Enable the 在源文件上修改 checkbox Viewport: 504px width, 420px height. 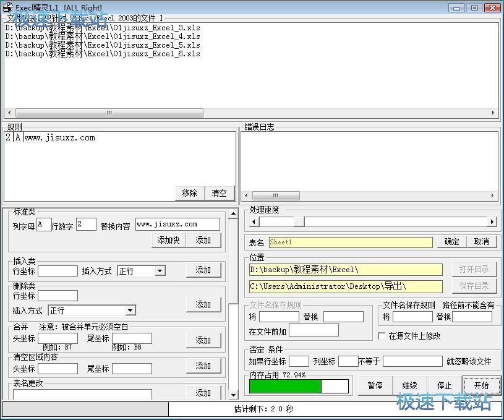[x=382, y=336]
